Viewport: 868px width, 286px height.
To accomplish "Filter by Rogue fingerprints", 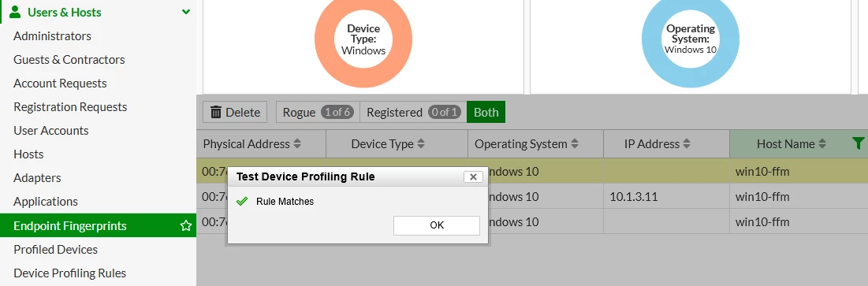I will [318, 113].
